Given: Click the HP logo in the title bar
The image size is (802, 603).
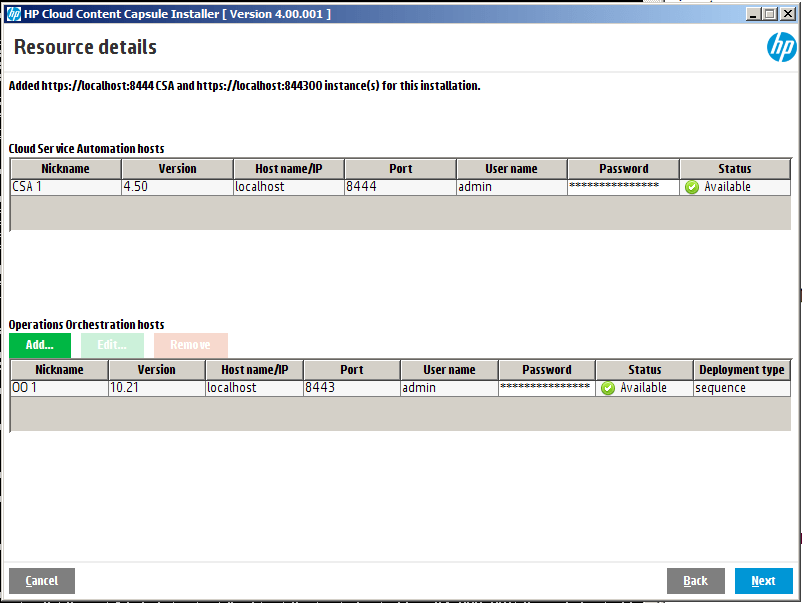Looking at the screenshot, I should 13,13.
